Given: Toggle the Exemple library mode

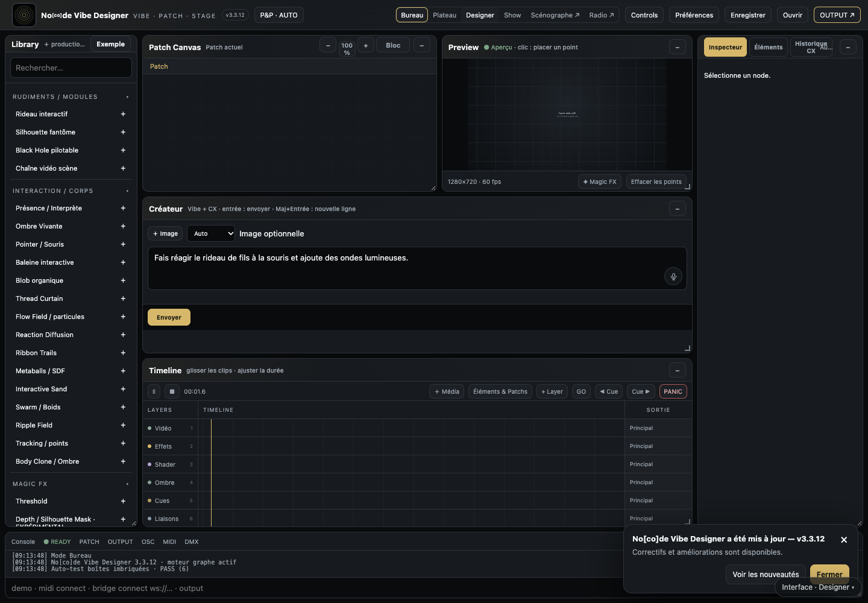Looking at the screenshot, I should point(111,44).
